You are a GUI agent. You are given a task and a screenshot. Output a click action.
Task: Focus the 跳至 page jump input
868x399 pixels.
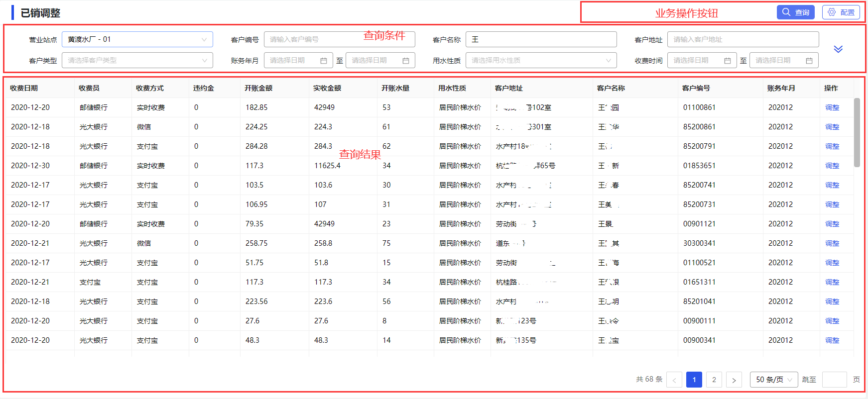point(834,380)
